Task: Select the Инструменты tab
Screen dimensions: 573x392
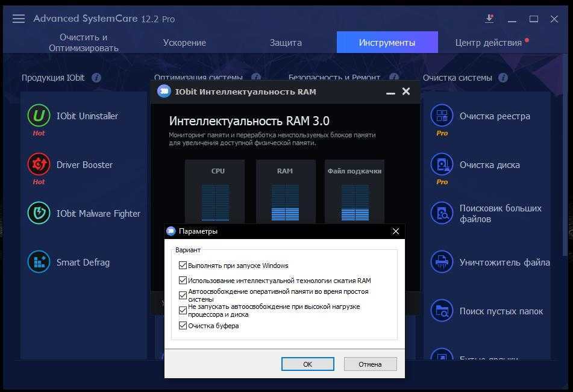Action: (x=387, y=42)
